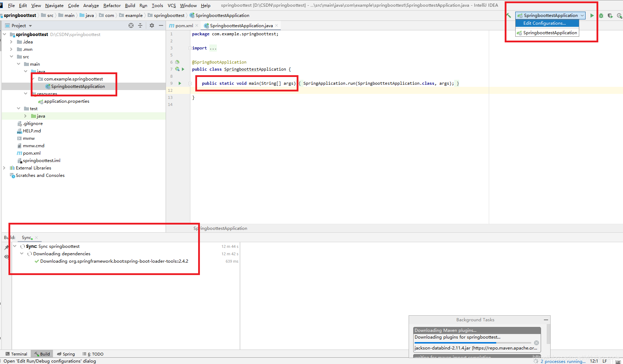
Task: Select pom.xml in project tree
Action: click(x=29, y=153)
